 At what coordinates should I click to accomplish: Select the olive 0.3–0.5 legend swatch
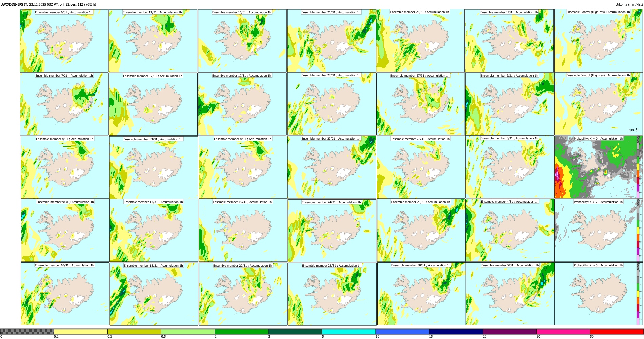click(134, 332)
